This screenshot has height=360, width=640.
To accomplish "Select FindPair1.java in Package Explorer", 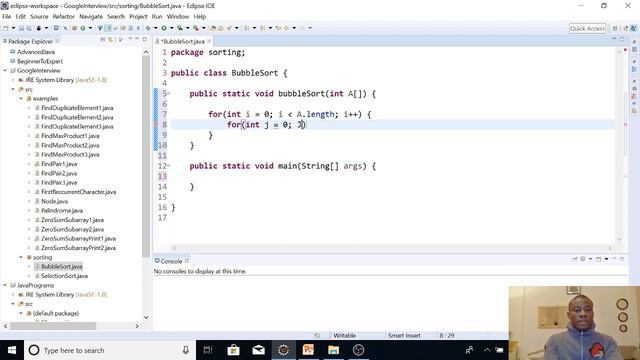I will click(59, 164).
